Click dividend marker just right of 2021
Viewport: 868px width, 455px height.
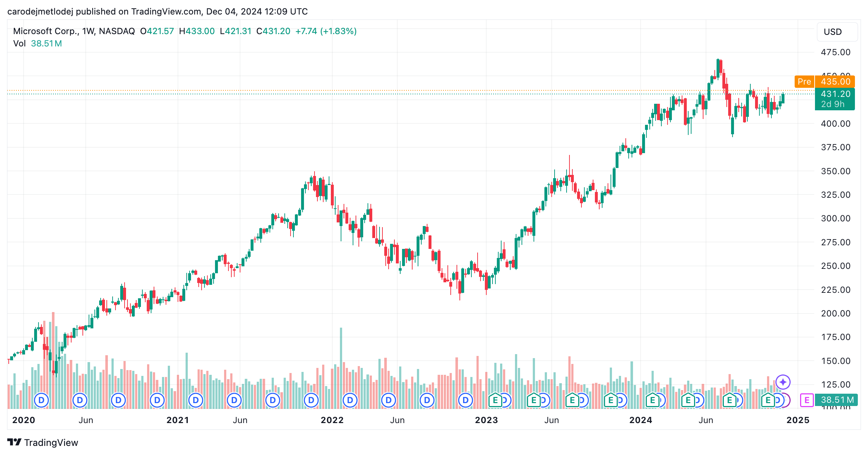[x=195, y=400]
